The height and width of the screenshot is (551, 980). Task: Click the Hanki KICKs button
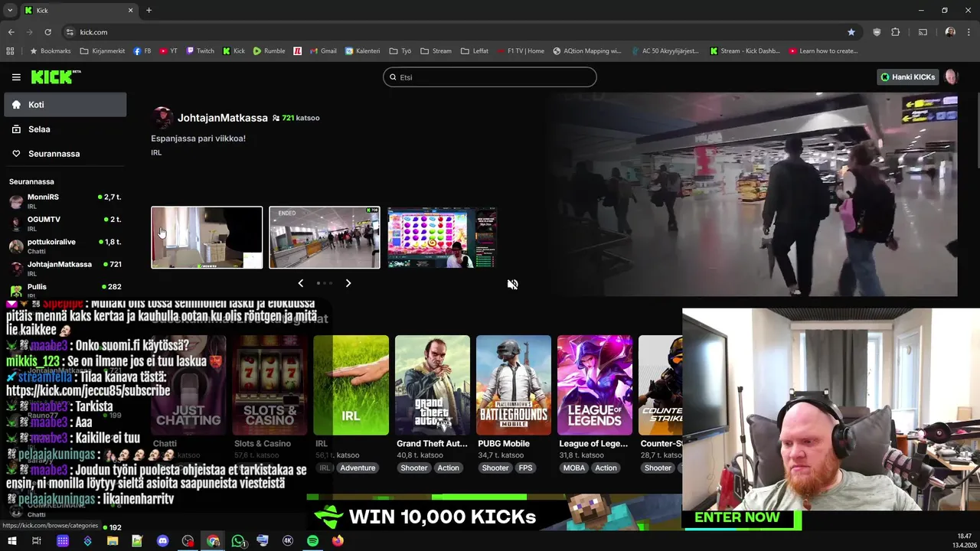pyautogui.click(x=908, y=77)
